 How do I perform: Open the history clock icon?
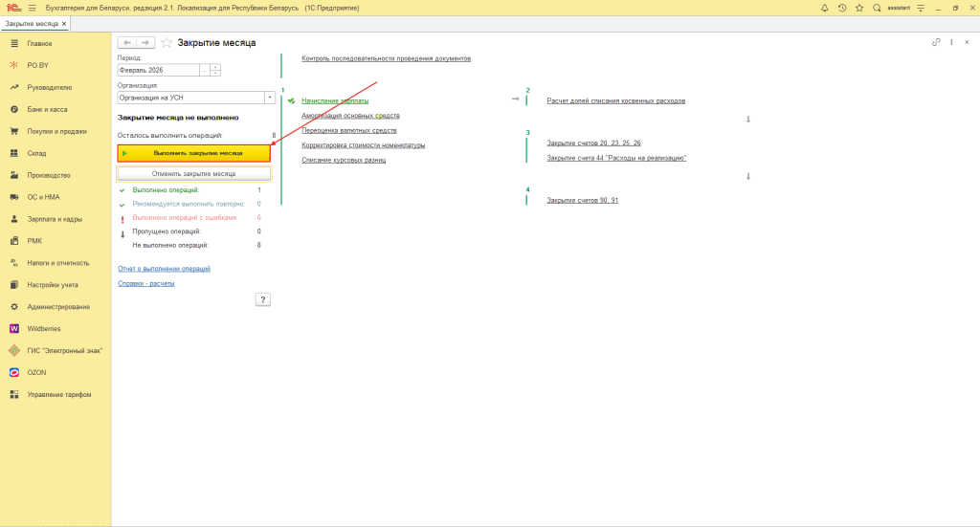click(842, 8)
